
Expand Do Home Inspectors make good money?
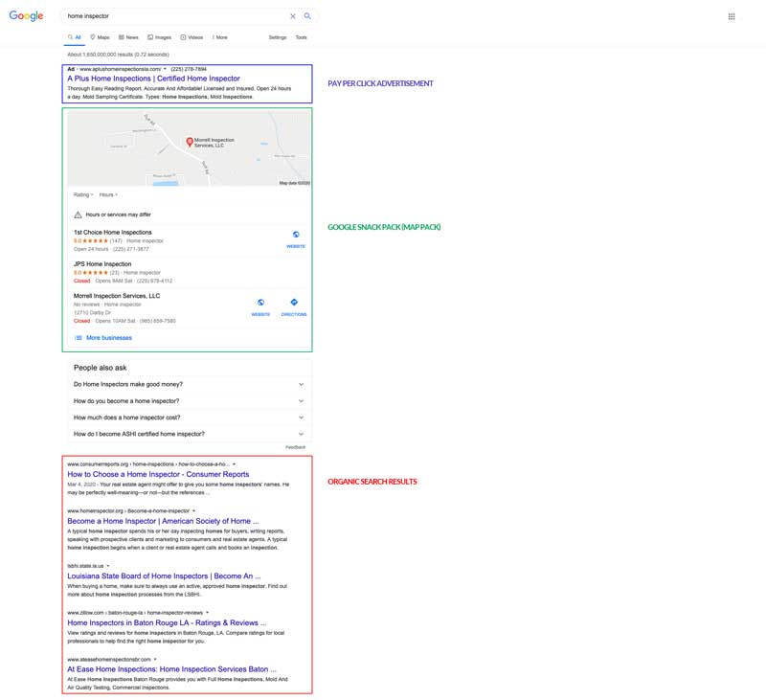pyautogui.click(x=189, y=384)
